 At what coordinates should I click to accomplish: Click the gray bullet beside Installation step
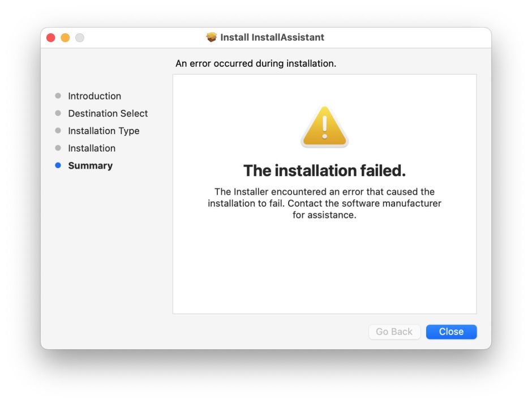click(58, 148)
